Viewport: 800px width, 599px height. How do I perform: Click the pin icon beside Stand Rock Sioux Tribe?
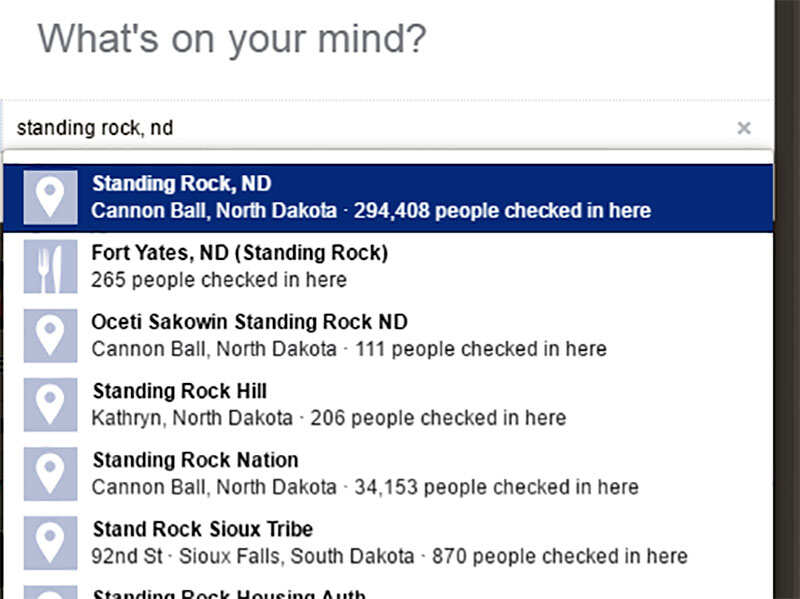click(51, 543)
